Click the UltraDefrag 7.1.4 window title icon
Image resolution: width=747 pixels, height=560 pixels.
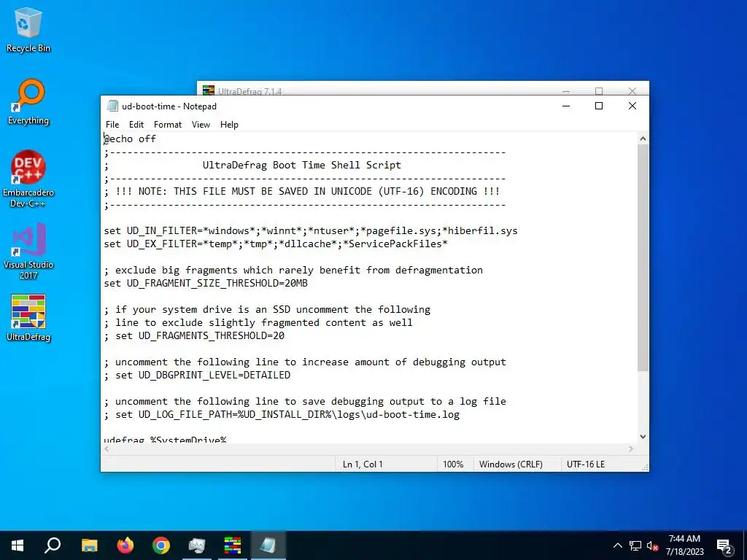(x=208, y=90)
